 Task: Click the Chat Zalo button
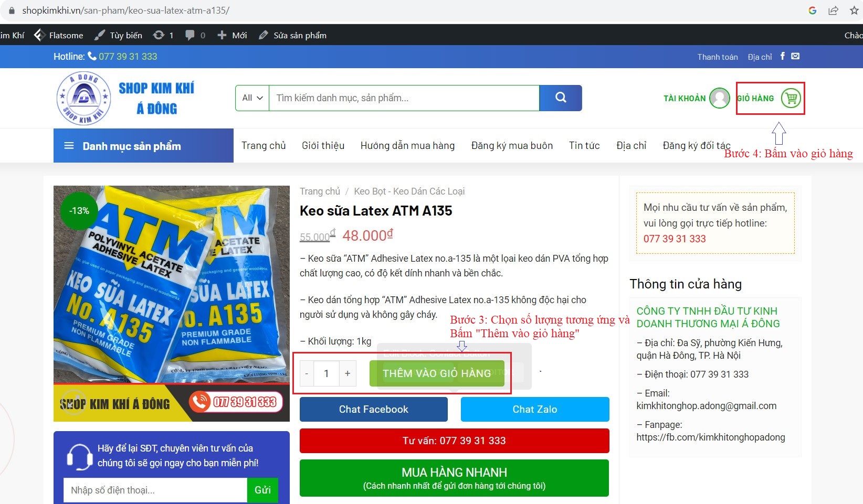click(x=535, y=409)
